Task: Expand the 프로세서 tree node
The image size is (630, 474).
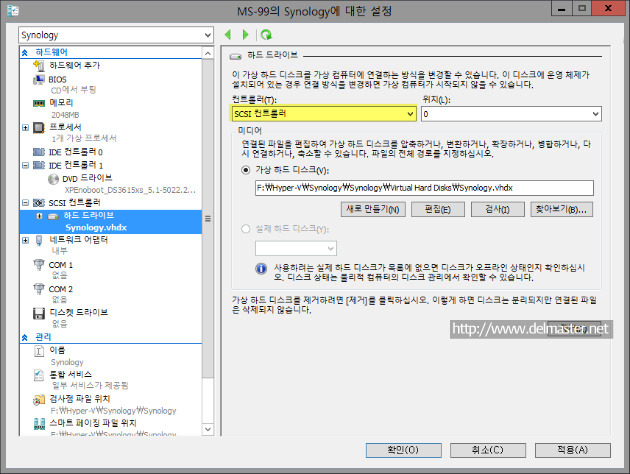Action: [x=25, y=128]
